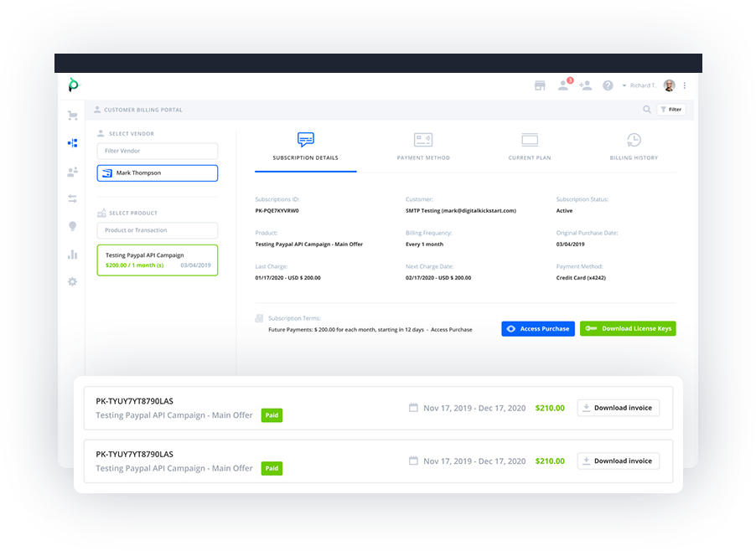Open the shopping cart sidebar icon
The width and height of the screenshot is (756, 551).
pyautogui.click(x=73, y=116)
